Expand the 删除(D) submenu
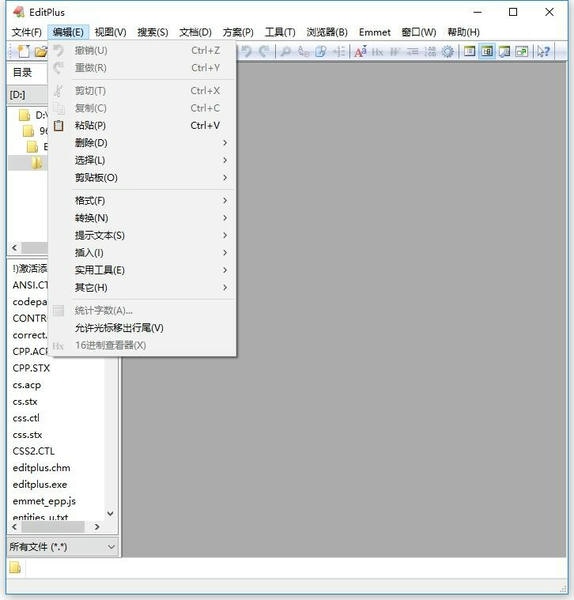This screenshot has height=600, width=574. click(x=142, y=143)
